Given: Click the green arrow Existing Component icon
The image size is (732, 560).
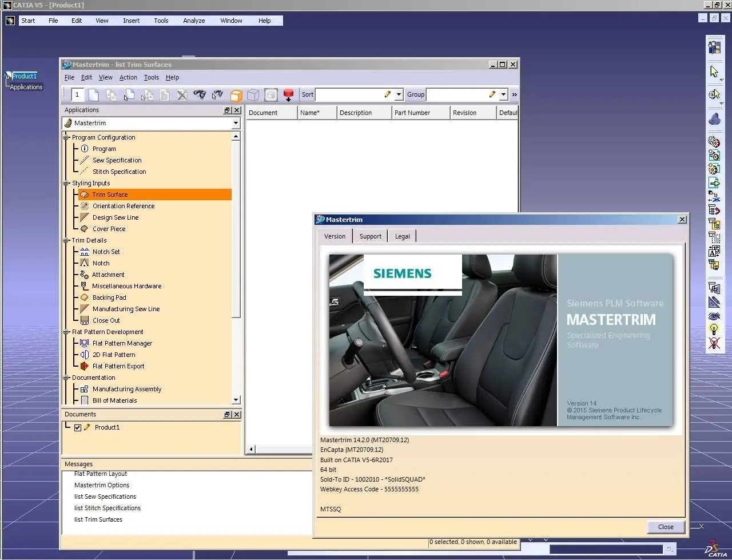Looking at the screenshot, I should click(714, 183).
